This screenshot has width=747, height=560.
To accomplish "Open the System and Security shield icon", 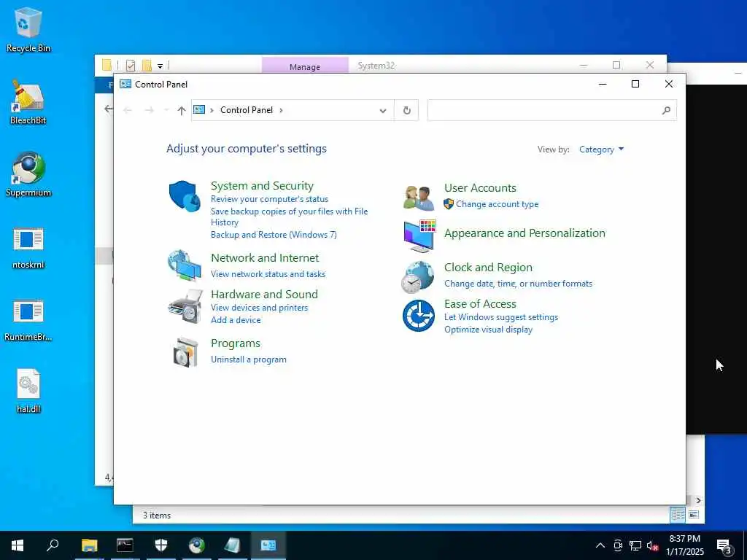I will coord(185,195).
